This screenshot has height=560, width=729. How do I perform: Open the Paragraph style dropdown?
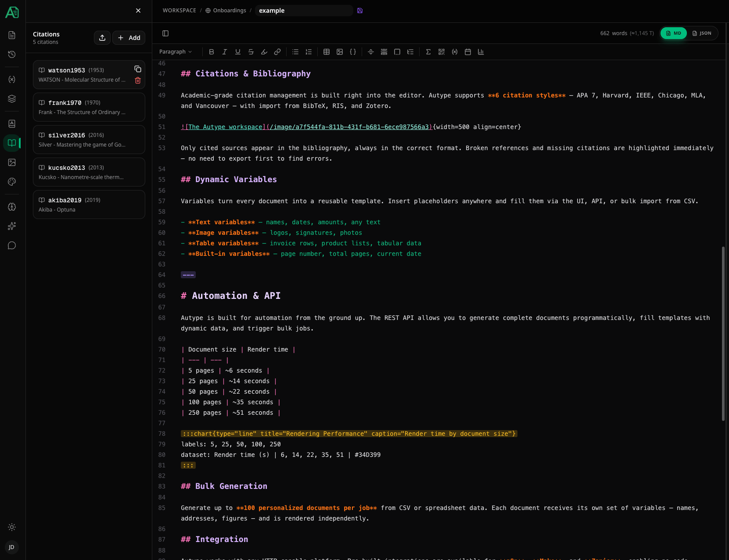pos(176,52)
